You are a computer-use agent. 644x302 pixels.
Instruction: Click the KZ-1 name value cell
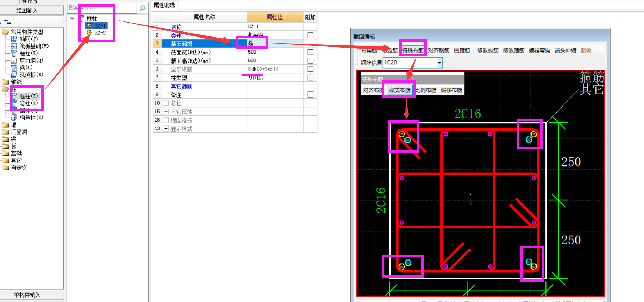tap(275, 26)
